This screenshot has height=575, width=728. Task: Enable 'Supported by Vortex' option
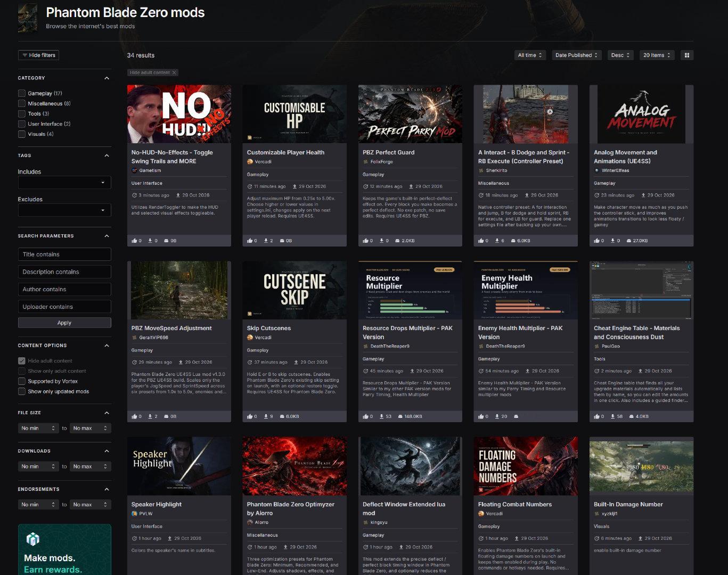tap(22, 381)
